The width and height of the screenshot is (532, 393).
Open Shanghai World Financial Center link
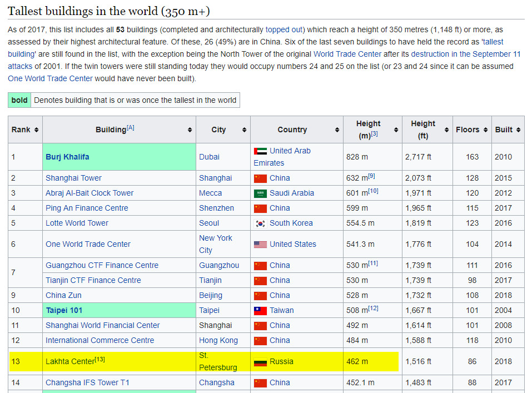pyautogui.click(x=103, y=325)
